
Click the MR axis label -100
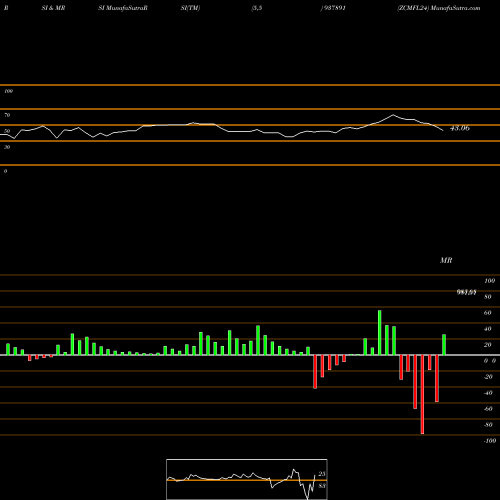click(x=490, y=441)
